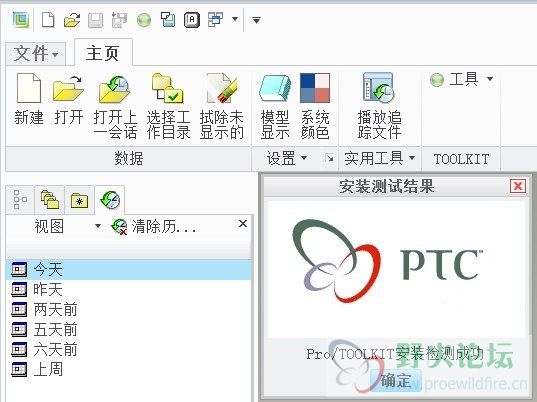
Task: Click the 工具 green sphere button
Action: (454, 79)
